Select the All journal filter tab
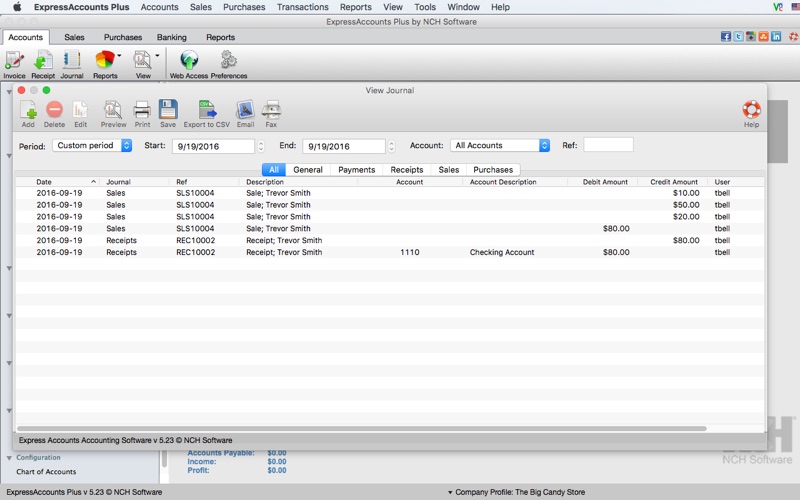This screenshot has height=500, width=800. coord(273,169)
